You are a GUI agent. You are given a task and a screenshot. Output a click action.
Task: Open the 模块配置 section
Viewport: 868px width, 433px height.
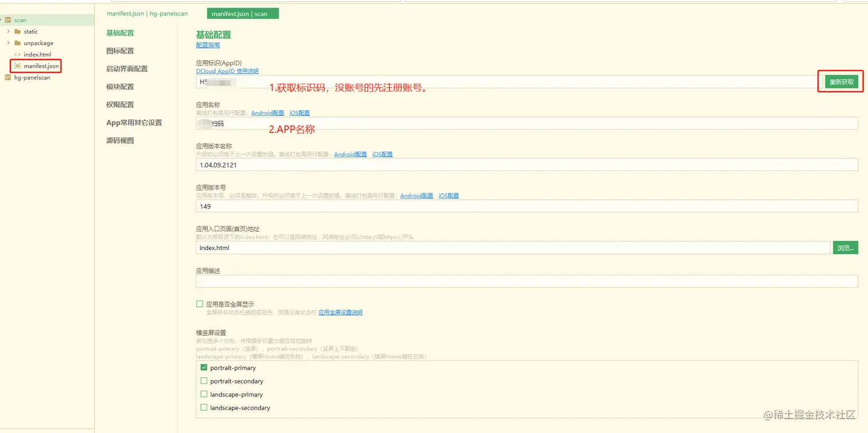pos(120,87)
